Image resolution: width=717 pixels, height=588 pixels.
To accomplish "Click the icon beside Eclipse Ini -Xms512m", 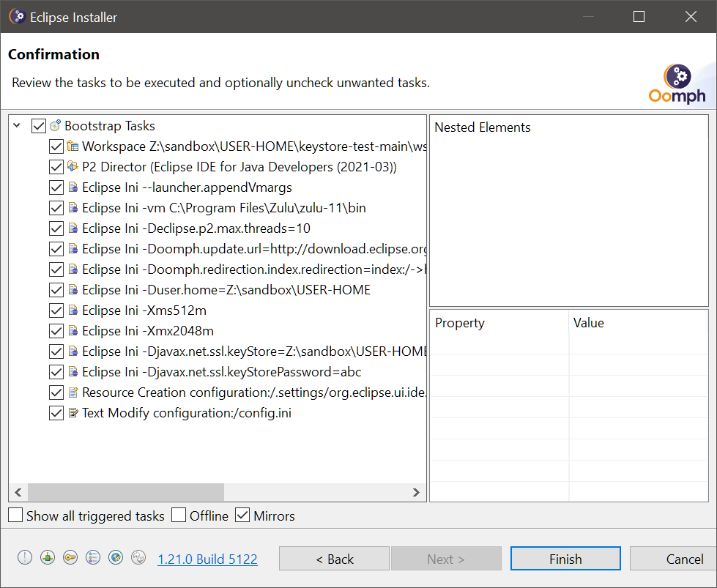I will click(73, 310).
